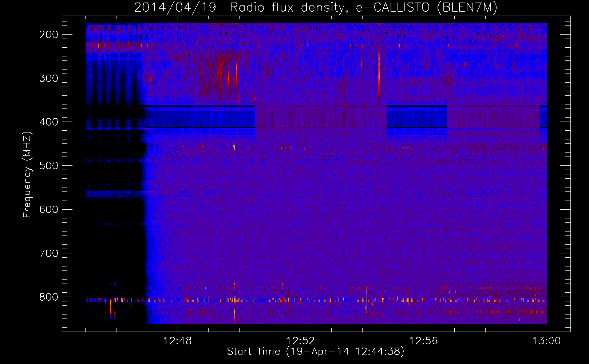Click the 500 frequency tick label

49,166
